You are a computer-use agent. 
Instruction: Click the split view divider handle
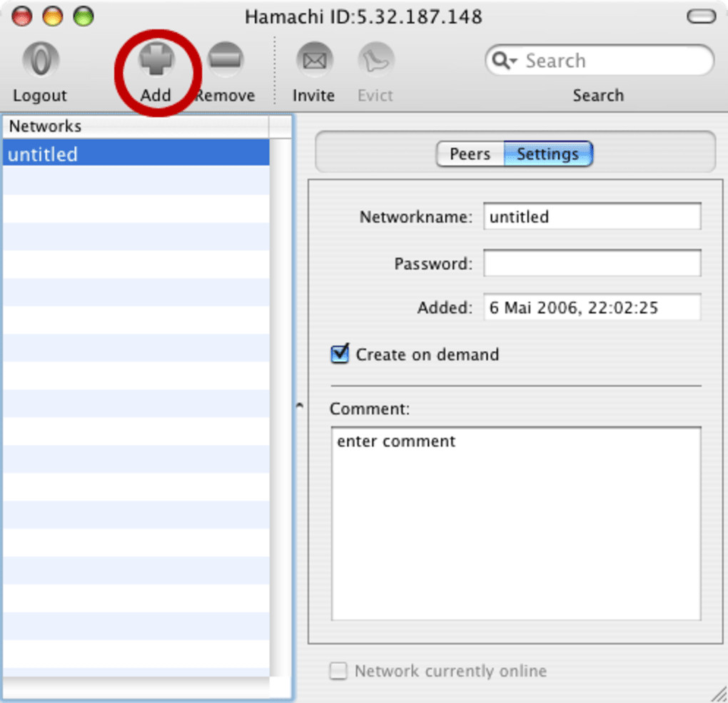(x=300, y=406)
